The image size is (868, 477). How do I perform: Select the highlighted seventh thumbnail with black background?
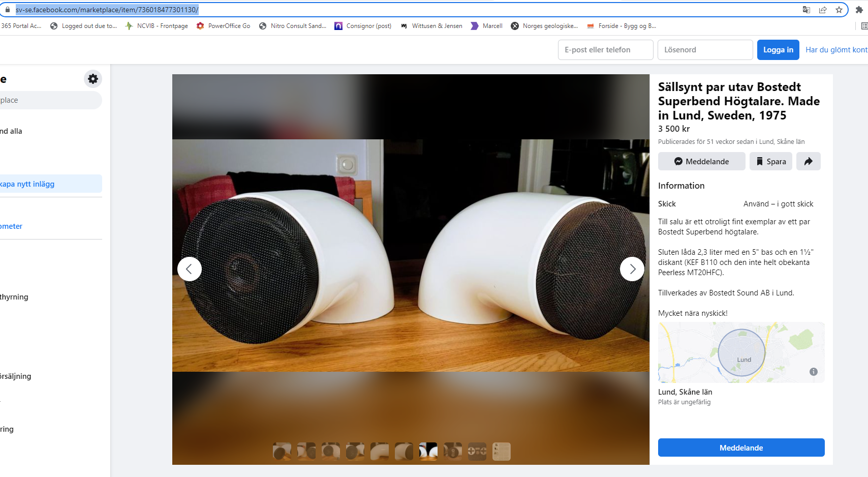coord(428,451)
